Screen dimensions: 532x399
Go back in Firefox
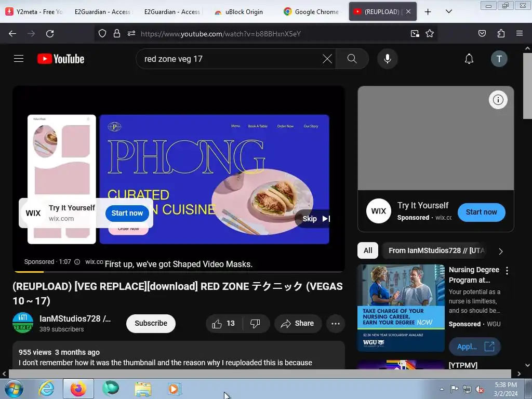click(12, 34)
